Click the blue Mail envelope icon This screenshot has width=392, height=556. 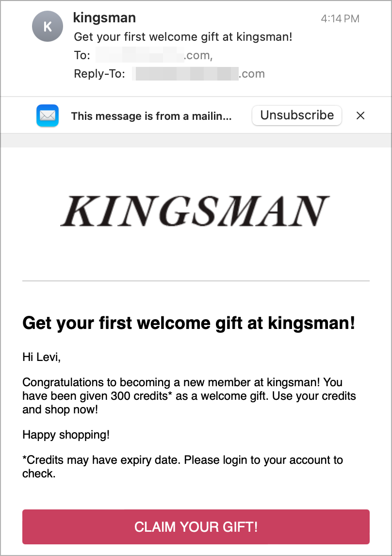[x=48, y=115]
